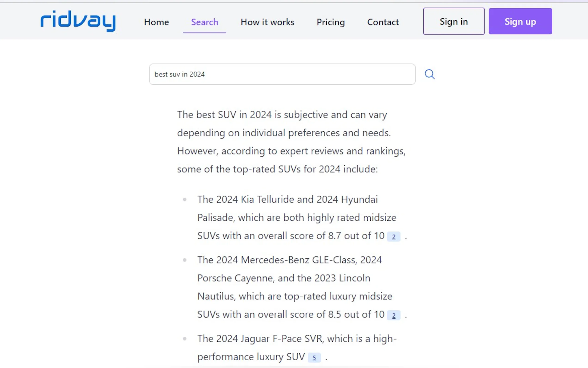588x368 pixels.
Task: Click the intro paragraph about subjective SUV choice
Action: (291, 142)
